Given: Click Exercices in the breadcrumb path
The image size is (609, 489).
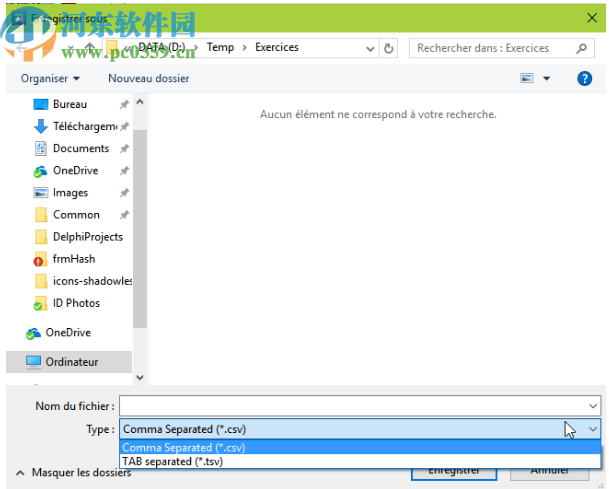Looking at the screenshot, I should [277, 47].
